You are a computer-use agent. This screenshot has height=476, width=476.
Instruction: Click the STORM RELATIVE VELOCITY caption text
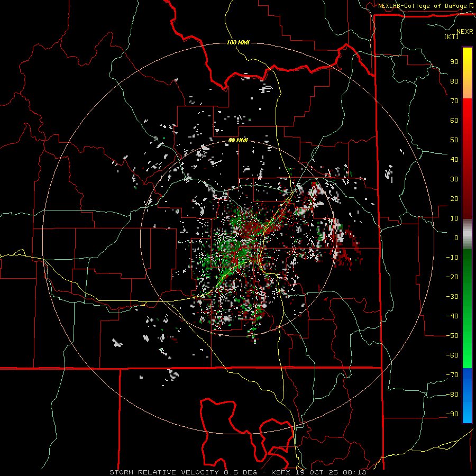pos(164,472)
